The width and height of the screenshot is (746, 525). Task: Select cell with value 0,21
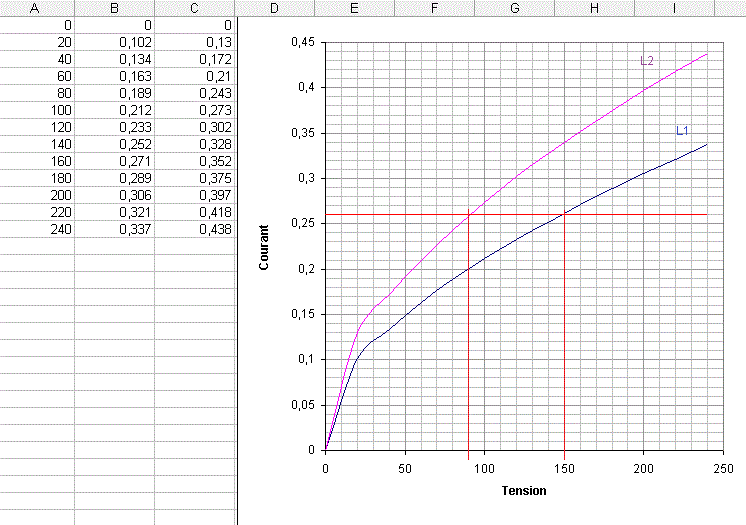[195, 76]
